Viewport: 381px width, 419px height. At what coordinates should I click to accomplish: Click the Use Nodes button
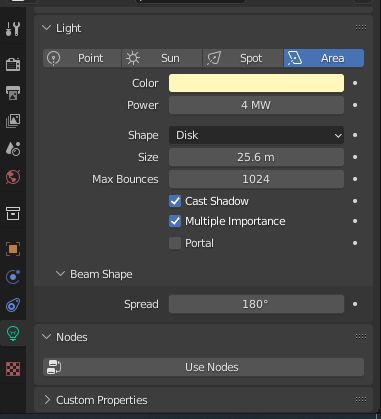click(203, 367)
